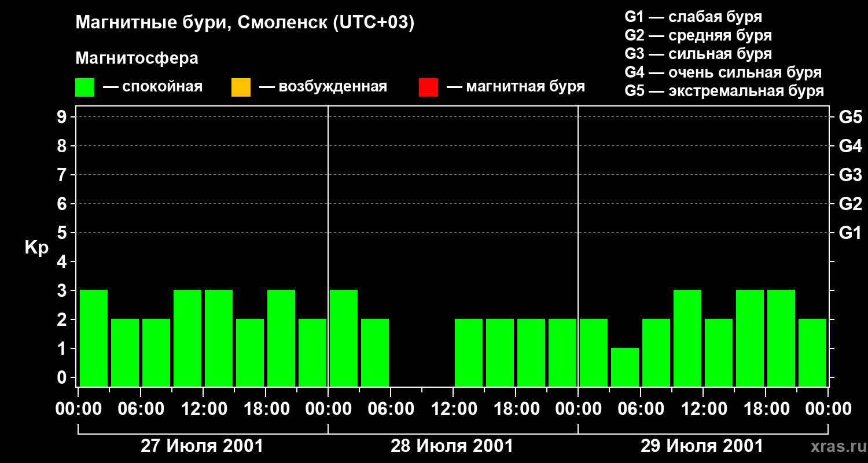Click the 28 July 03:00–06:00 bar, Kp 2
The height and width of the screenshot is (463, 868).
(375, 352)
